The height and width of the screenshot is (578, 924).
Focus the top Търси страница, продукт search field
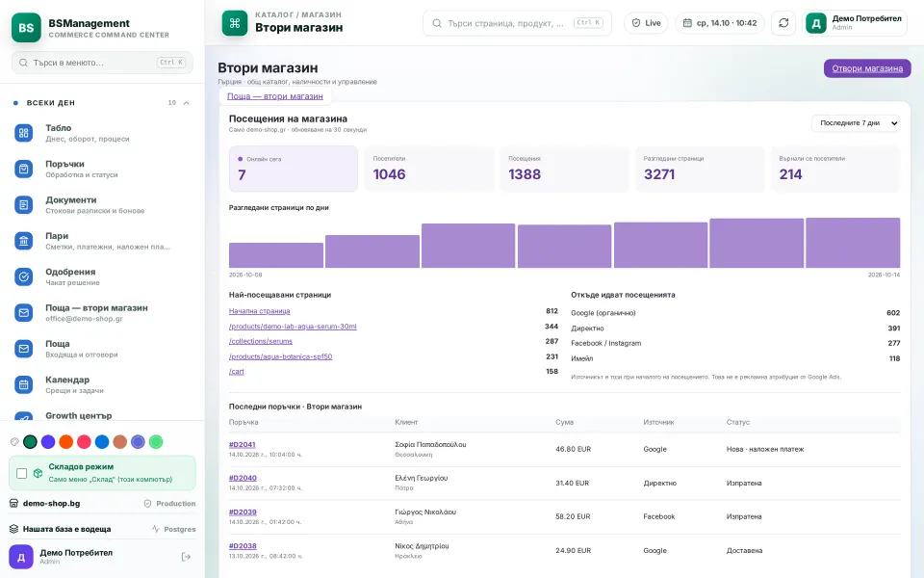(517, 23)
